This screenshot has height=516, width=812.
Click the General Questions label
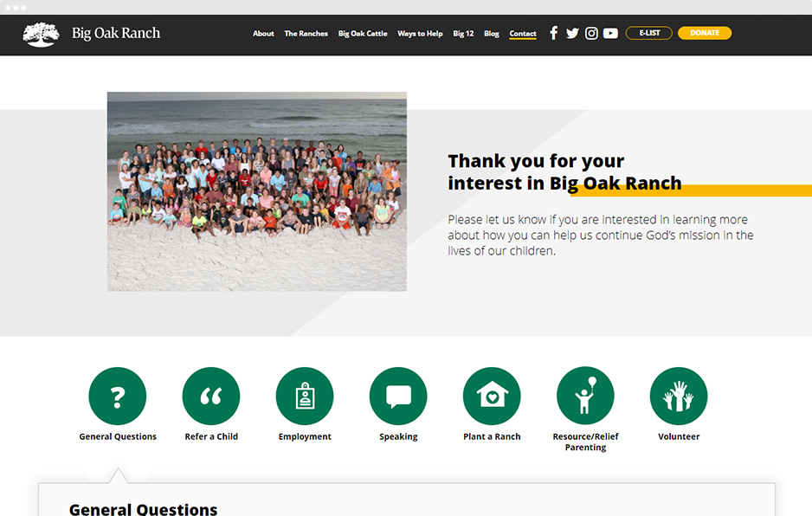[x=118, y=436]
